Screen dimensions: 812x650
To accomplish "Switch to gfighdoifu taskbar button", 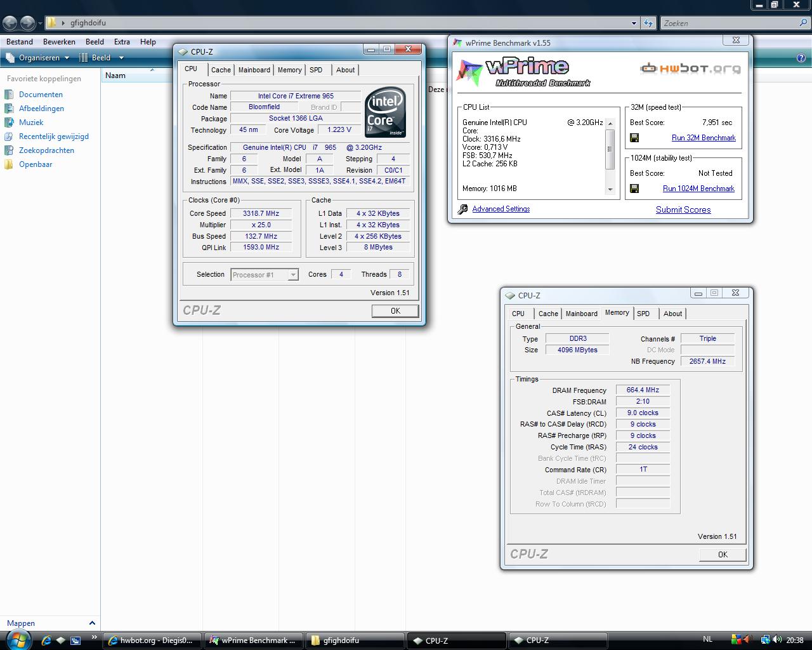I will click(354, 640).
